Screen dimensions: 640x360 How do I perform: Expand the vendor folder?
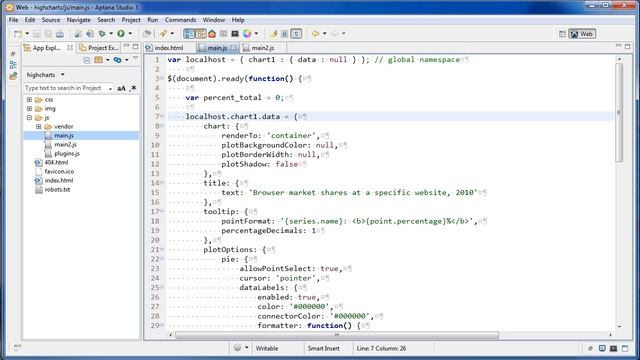pyautogui.click(x=39, y=127)
